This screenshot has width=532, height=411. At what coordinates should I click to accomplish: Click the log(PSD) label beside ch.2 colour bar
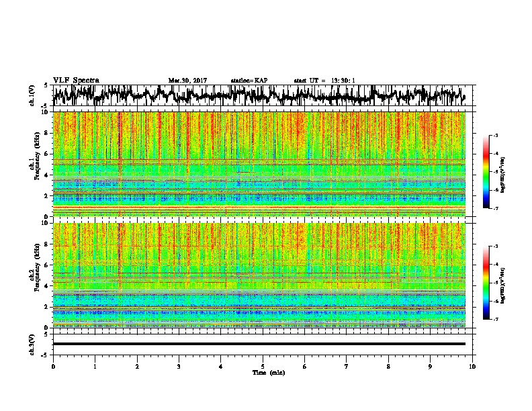[x=503, y=285]
